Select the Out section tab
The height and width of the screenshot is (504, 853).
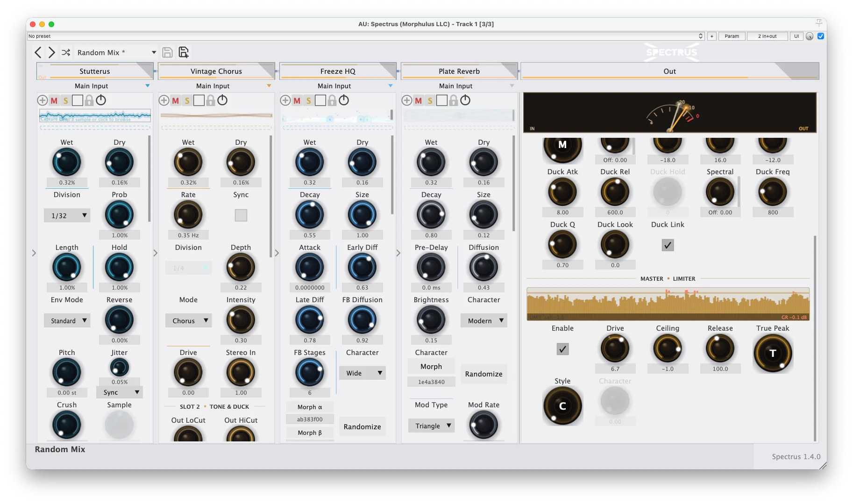[x=670, y=71]
